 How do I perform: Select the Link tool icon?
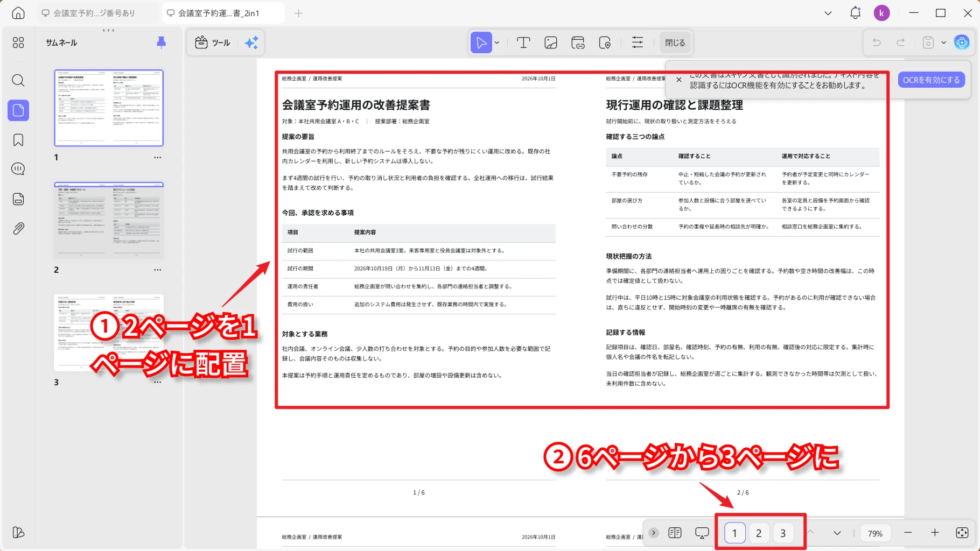578,43
